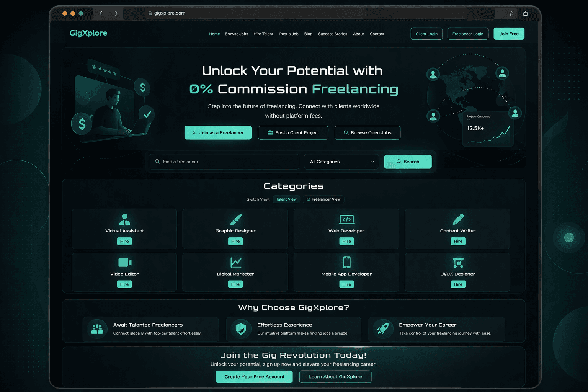Hire a Digital Marketer
The image size is (588, 392).
point(235,284)
